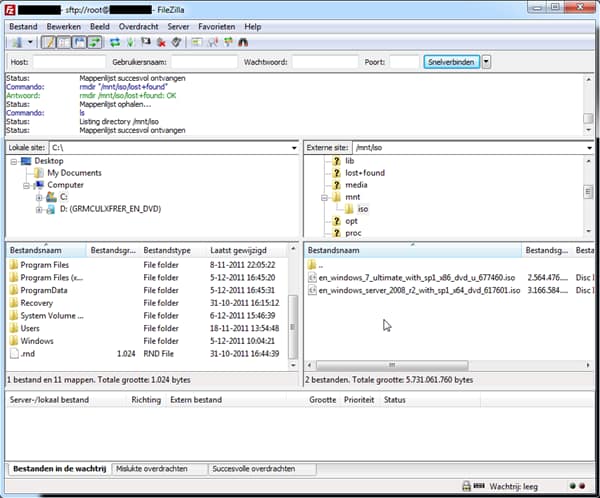Open the Server menu
This screenshot has height=498, width=600.
pyautogui.click(x=178, y=27)
